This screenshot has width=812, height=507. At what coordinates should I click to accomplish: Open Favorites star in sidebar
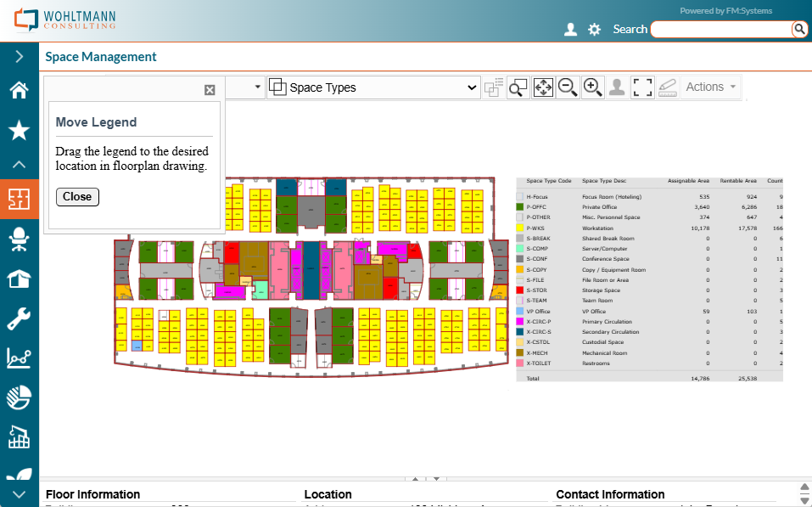pos(19,130)
